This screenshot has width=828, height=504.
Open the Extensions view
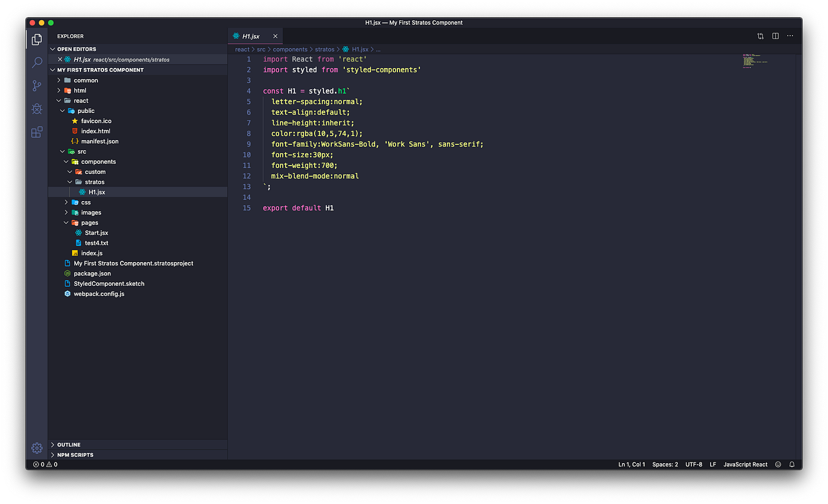tap(37, 132)
